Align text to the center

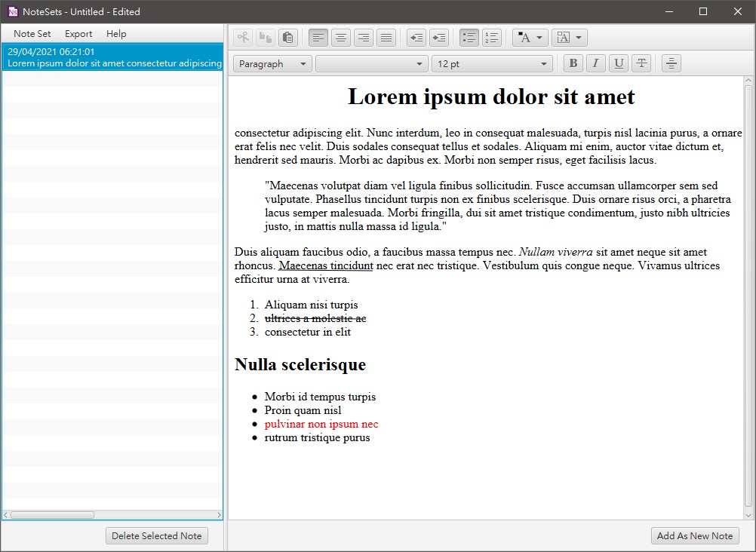pos(341,38)
